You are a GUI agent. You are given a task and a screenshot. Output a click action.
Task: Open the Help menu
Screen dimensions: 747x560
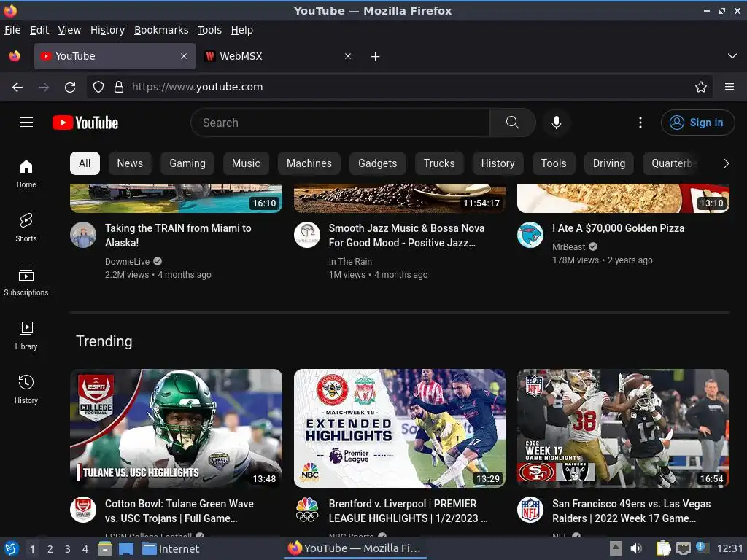coord(242,30)
